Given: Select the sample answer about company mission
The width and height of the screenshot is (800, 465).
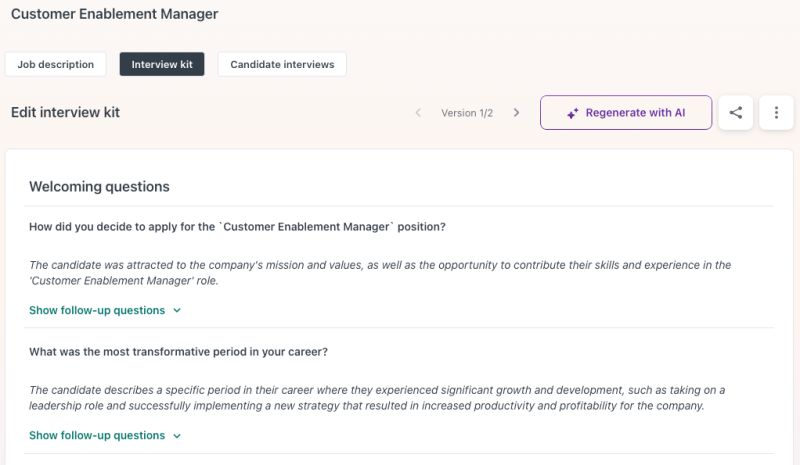Looking at the screenshot, I should [380, 273].
